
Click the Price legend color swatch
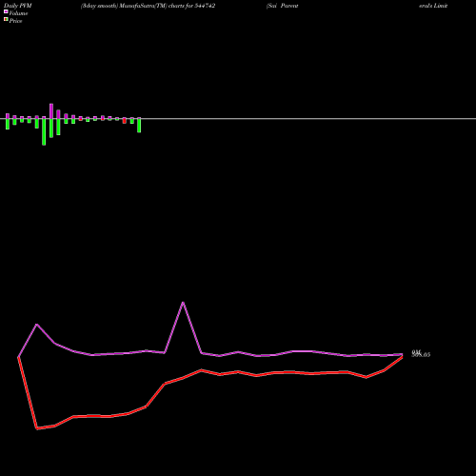point(6,19)
